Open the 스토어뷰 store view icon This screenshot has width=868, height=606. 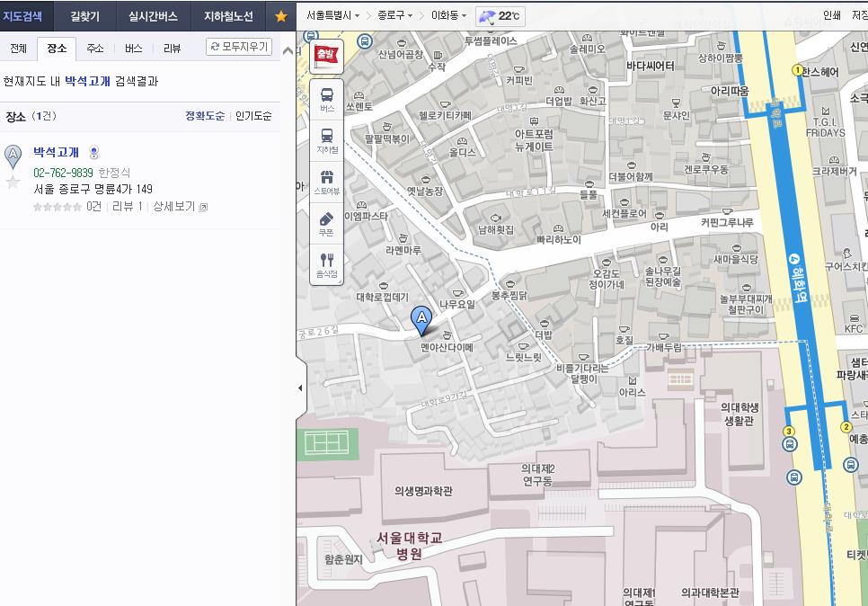click(x=326, y=181)
